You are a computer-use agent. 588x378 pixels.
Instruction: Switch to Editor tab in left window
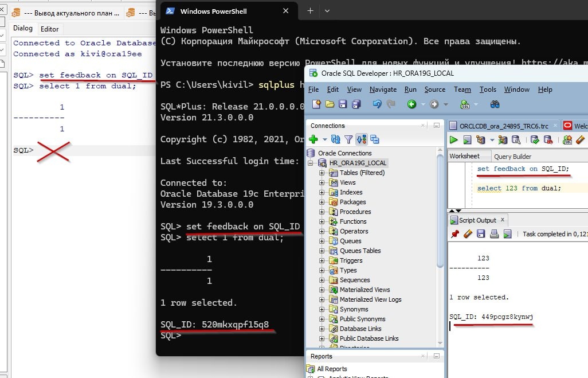click(49, 29)
